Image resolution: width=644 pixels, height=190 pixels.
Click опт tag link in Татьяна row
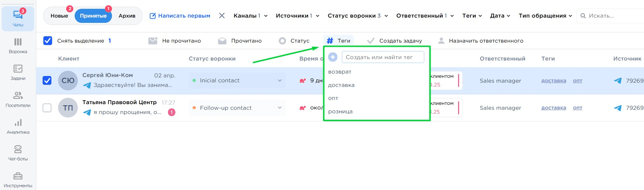tap(577, 108)
